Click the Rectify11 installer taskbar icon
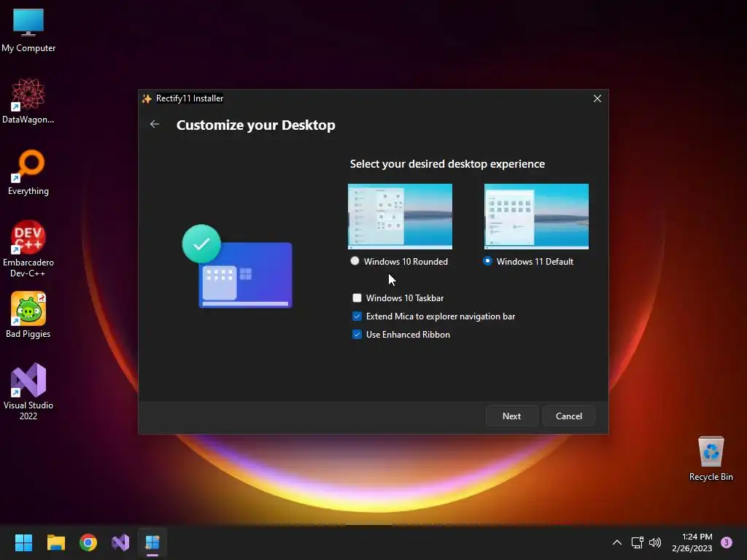Image resolution: width=747 pixels, height=560 pixels. click(152, 542)
